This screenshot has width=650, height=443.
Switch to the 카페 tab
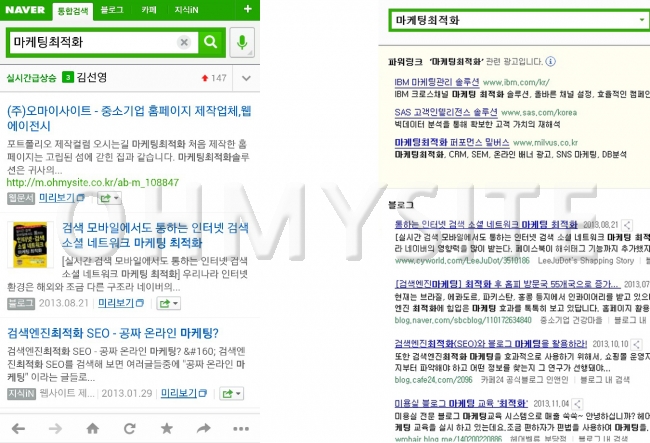[x=149, y=10]
